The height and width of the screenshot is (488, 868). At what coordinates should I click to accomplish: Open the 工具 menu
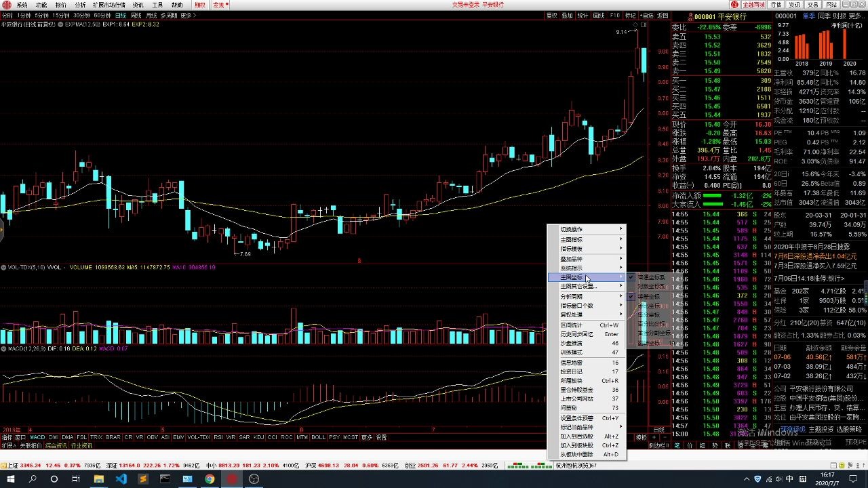pos(157,5)
